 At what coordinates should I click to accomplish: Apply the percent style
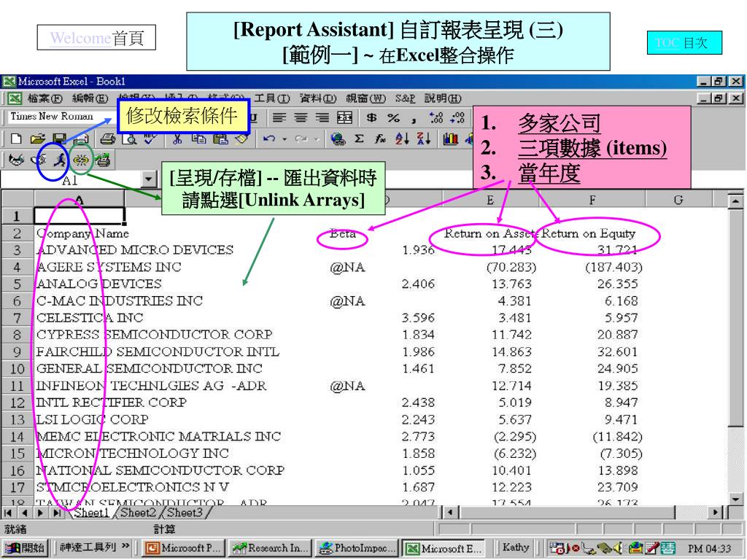[x=393, y=117]
